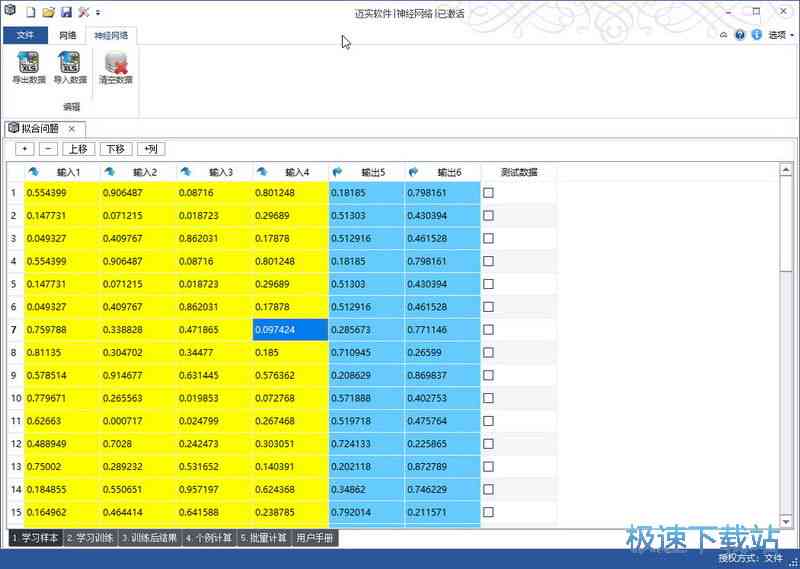Click the 输入2 column header icon
The width and height of the screenshot is (800, 569).
click(x=110, y=172)
